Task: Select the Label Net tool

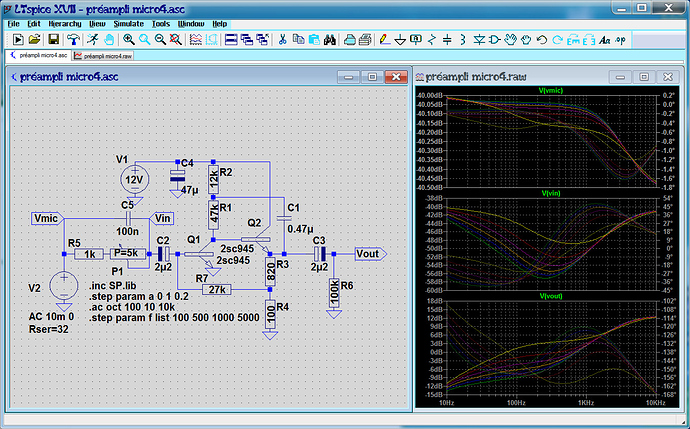Action: pyautogui.click(x=415, y=40)
